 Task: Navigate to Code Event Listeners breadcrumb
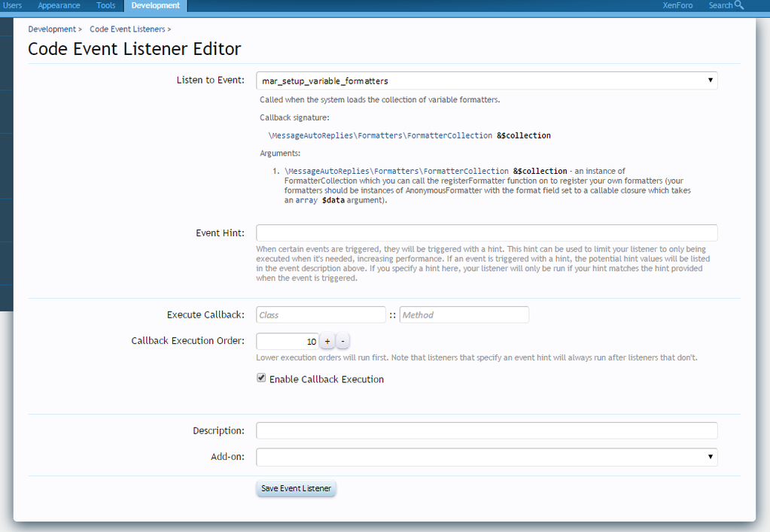click(x=127, y=29)
